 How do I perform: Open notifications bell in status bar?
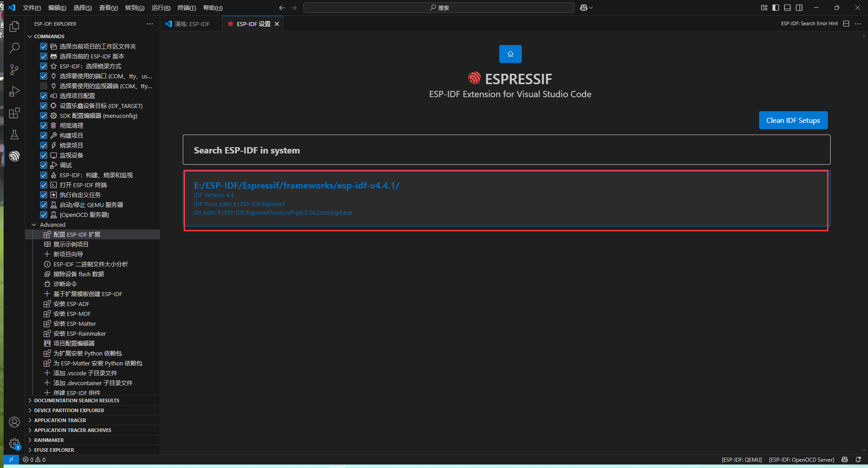pos(858,459)
